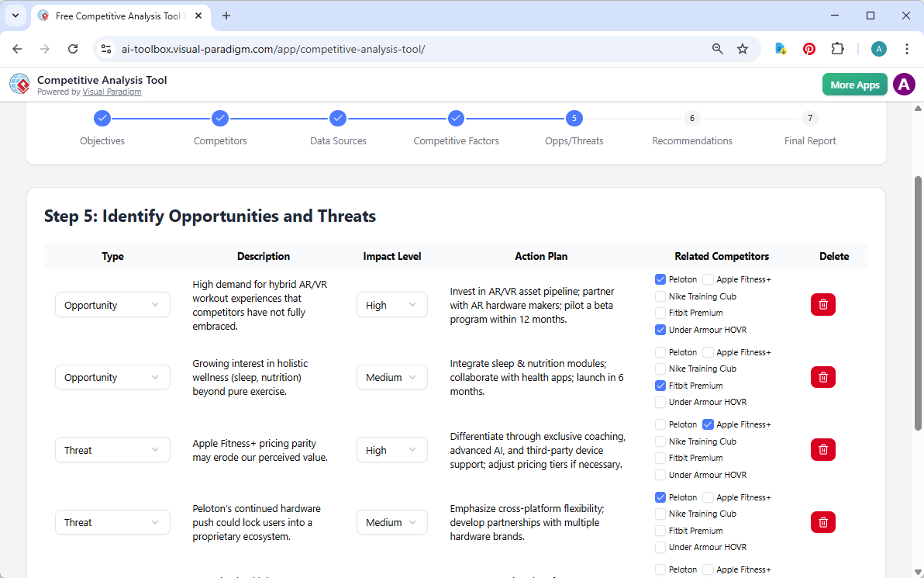924x578 pixels.
Task: Click the Data Sources step checkmark icon
Action: pyautogui.click(x=338, y=118)
